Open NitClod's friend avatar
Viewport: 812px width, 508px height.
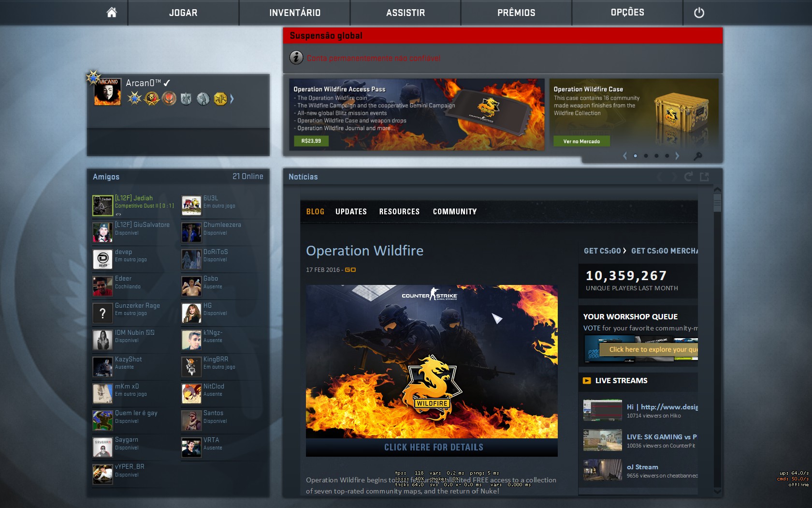[191, 394]
